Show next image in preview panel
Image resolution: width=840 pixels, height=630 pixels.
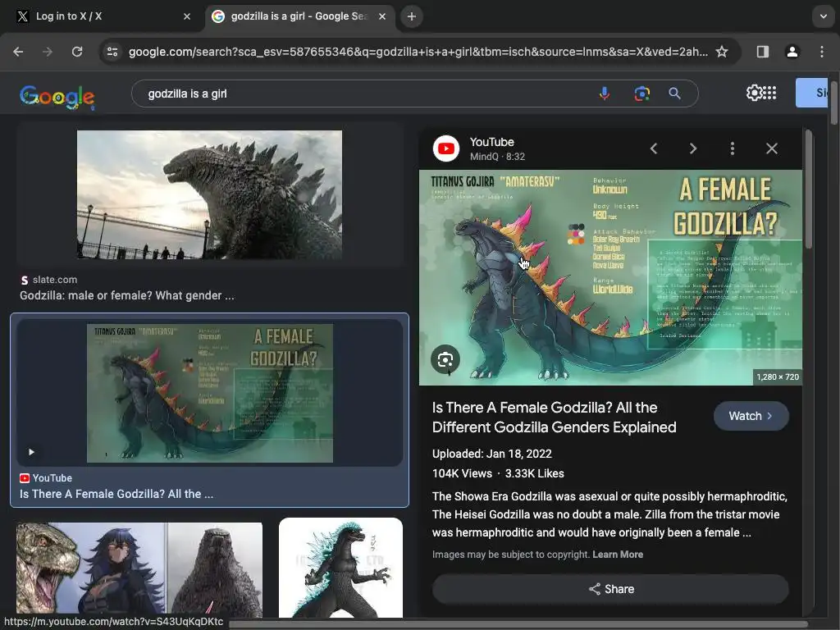click(x=692, y=148)
